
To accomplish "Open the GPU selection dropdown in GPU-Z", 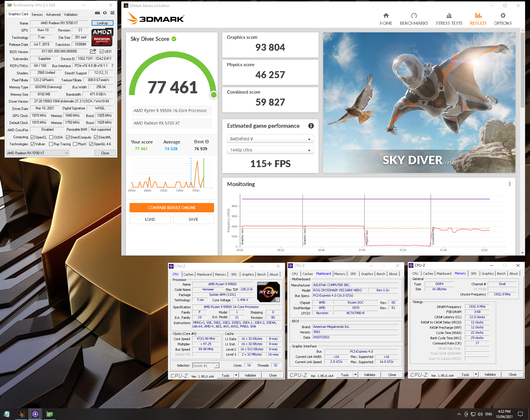I will coord(38,153).
